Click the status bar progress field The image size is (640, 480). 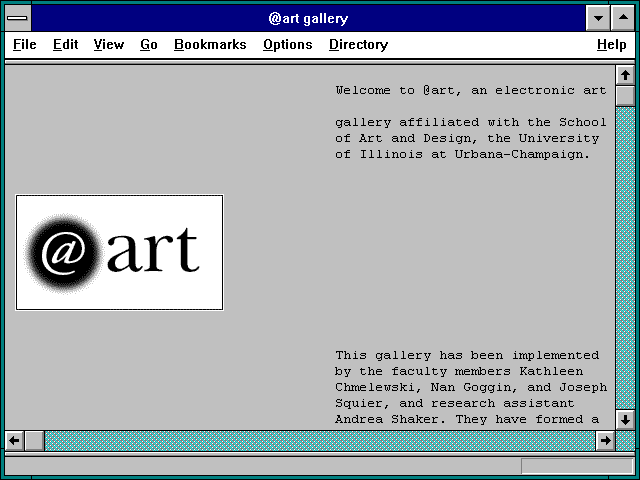point(577,466)
